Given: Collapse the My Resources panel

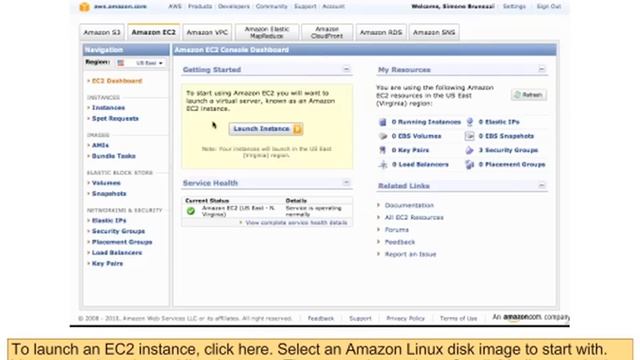Looking at the screenshot, I should pos(542,69).
